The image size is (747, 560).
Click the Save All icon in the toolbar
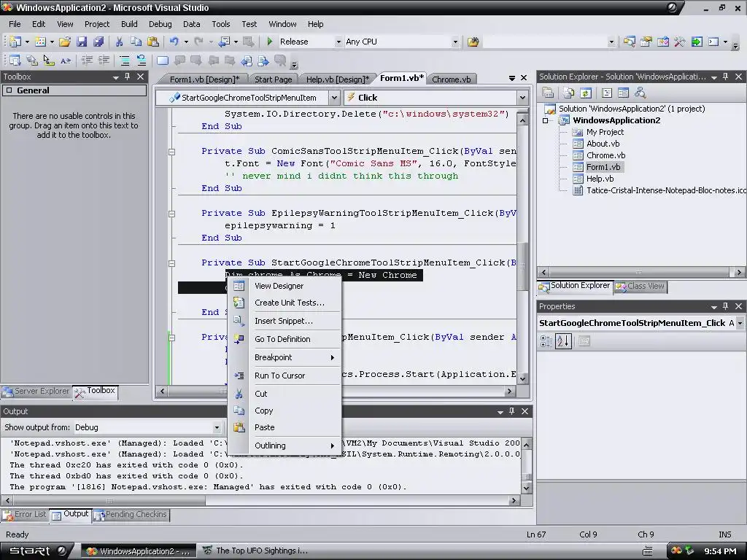pyautogui.click(x=98, y=42)
